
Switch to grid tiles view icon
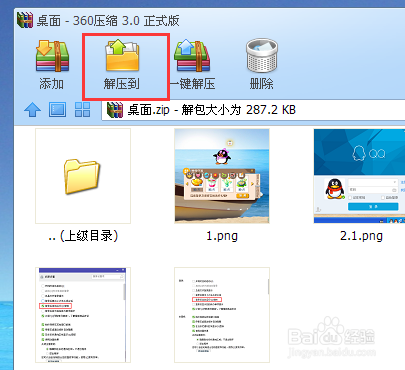82,109
